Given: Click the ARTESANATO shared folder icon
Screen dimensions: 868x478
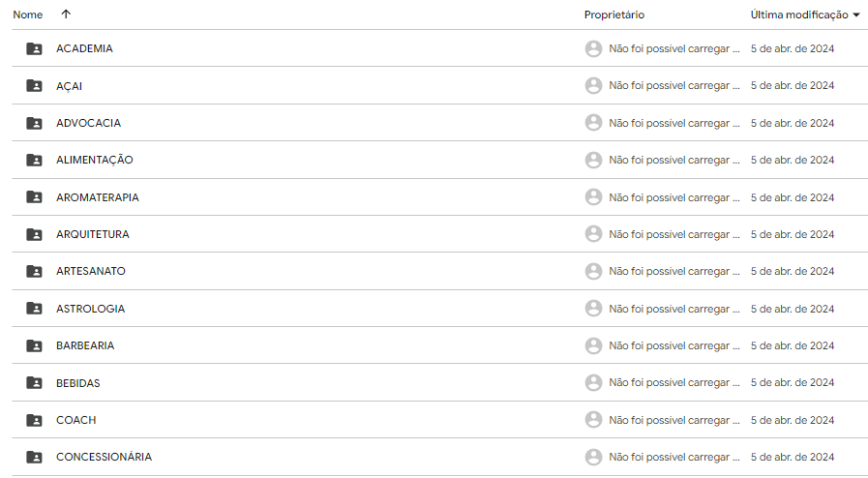Looking at the screenshot, I should coord(34,272).
